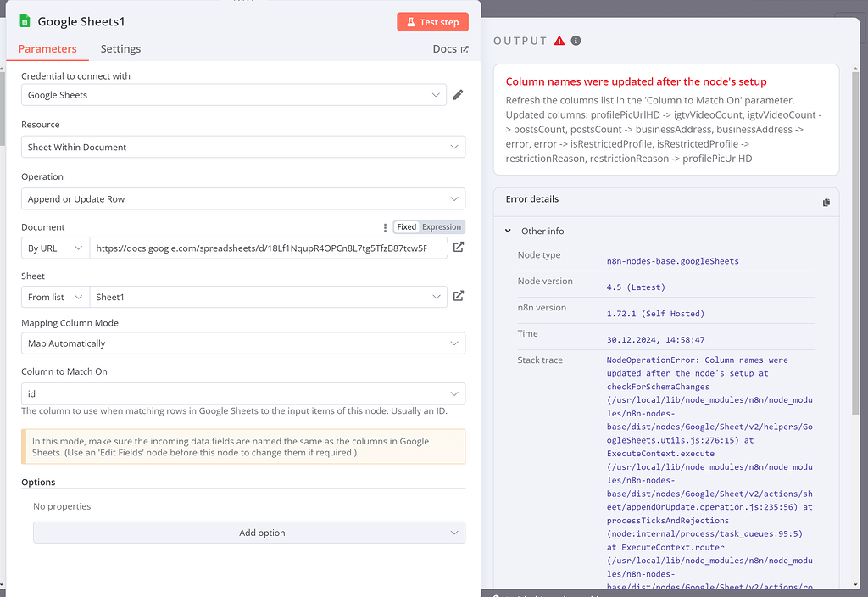Viewport: 868px width, 597px height.
Task: Switch to the Settings tab
Action: [x=120, y=49]
